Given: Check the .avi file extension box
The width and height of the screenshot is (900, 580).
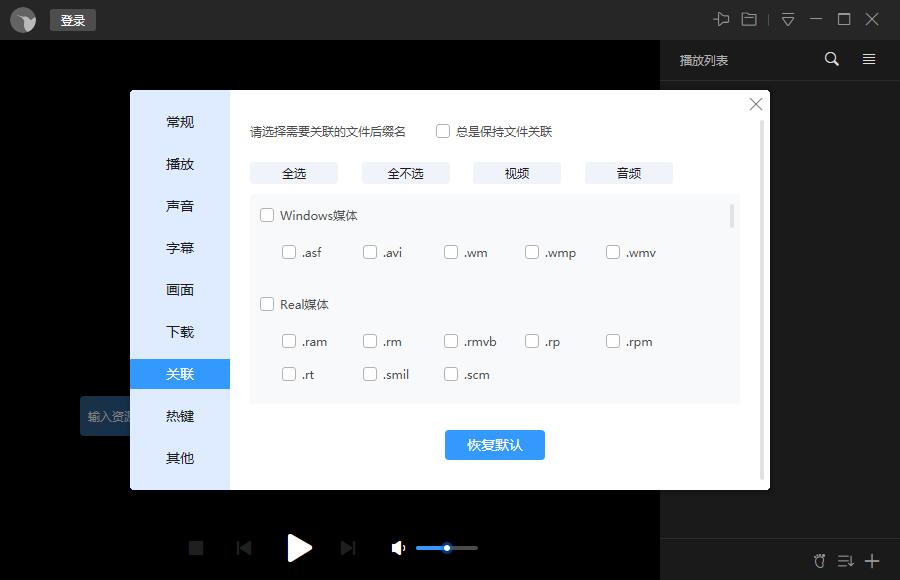Looking at the screenshot, I should click(368, 252).
